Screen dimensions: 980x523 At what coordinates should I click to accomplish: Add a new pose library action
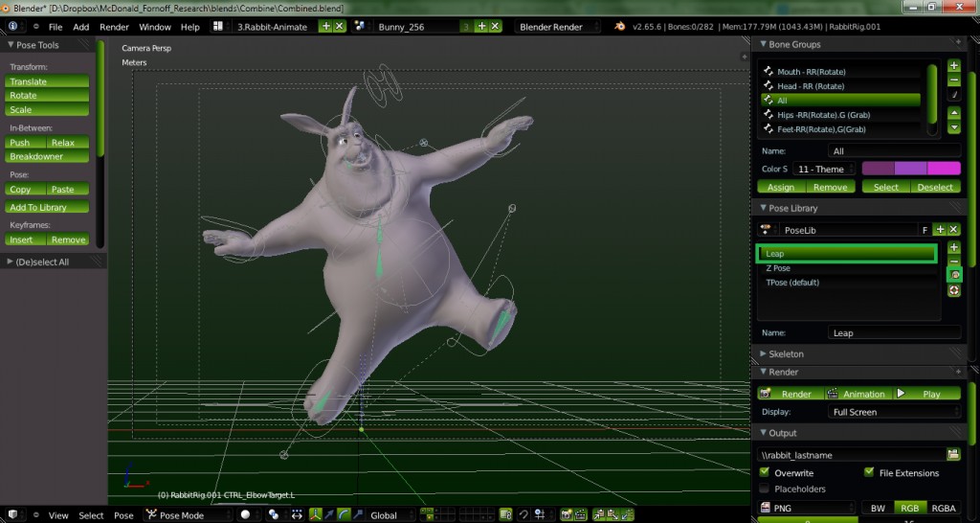click(940, 230)
